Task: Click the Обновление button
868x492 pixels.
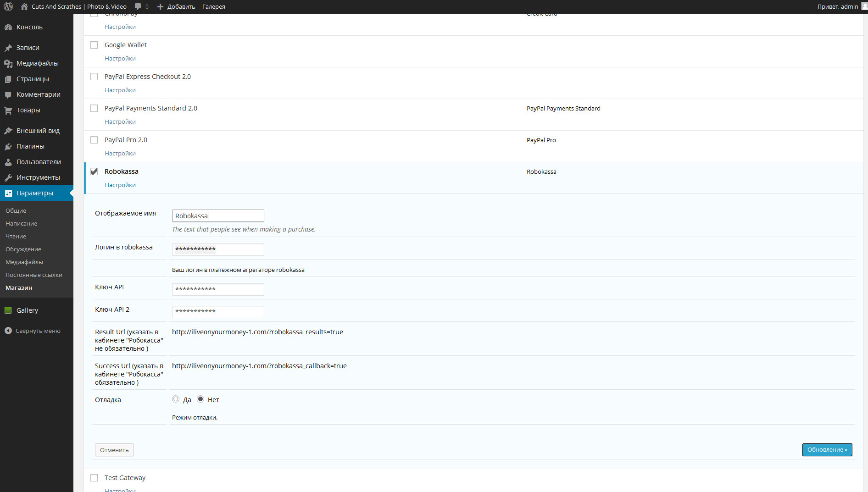Action: click(x=827, y=450)
